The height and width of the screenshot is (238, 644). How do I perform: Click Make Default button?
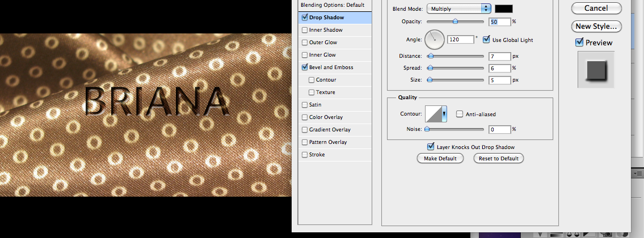point(440,158)
